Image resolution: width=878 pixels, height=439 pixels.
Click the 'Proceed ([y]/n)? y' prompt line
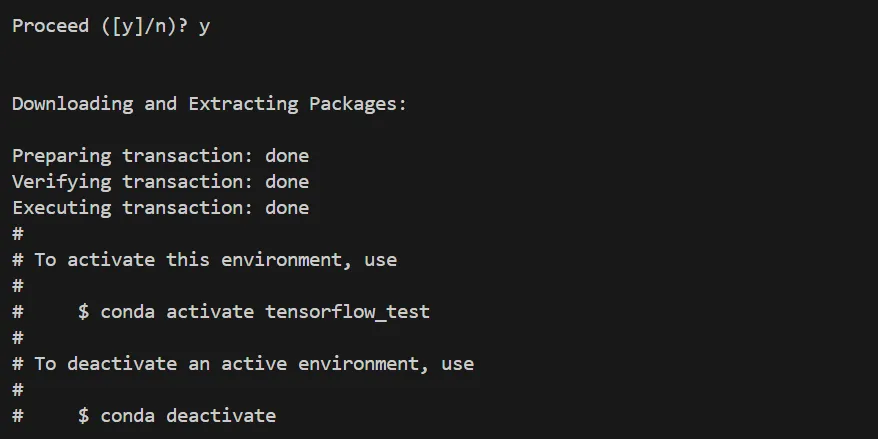click(110, 26)
